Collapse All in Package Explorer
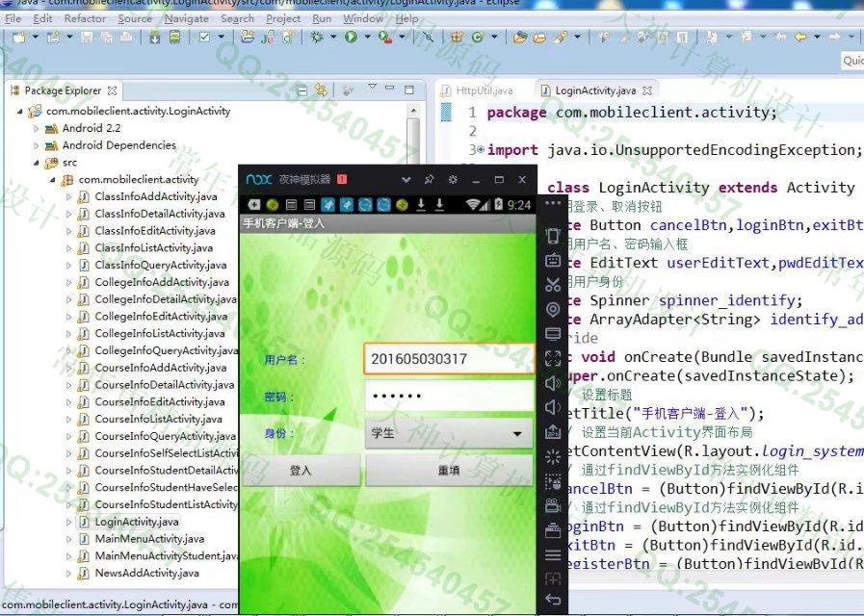This screenshot has width=864, height=616. coord(302,90)
